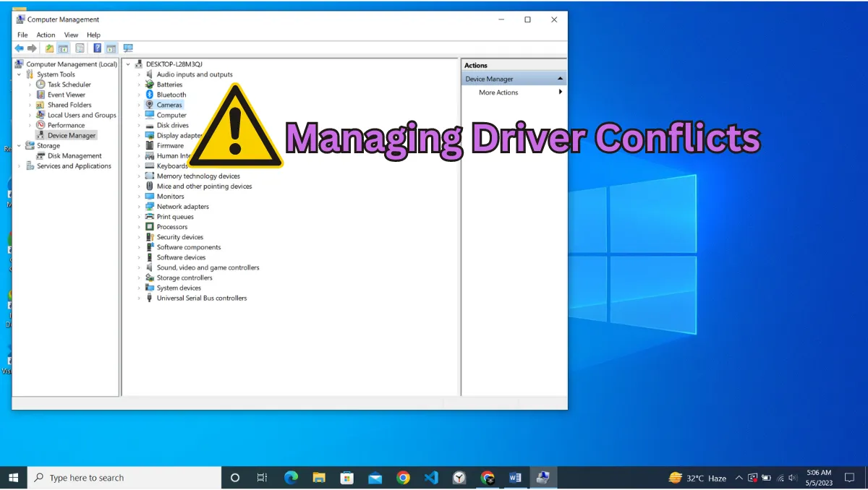Click the Properties toolbar icon
The height and width of the screenshot is (490, 868).
point(80,48)
